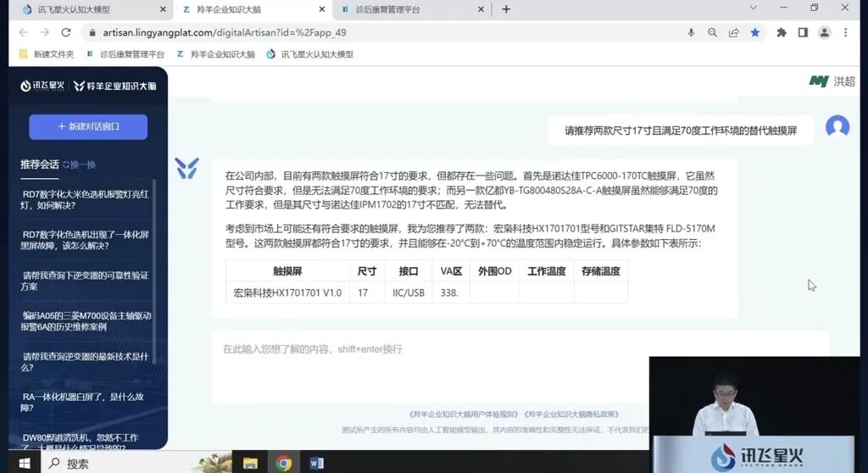The image size is (868, 473).
Task: Open Word from the taskbar
Action: tap(317, 463)
